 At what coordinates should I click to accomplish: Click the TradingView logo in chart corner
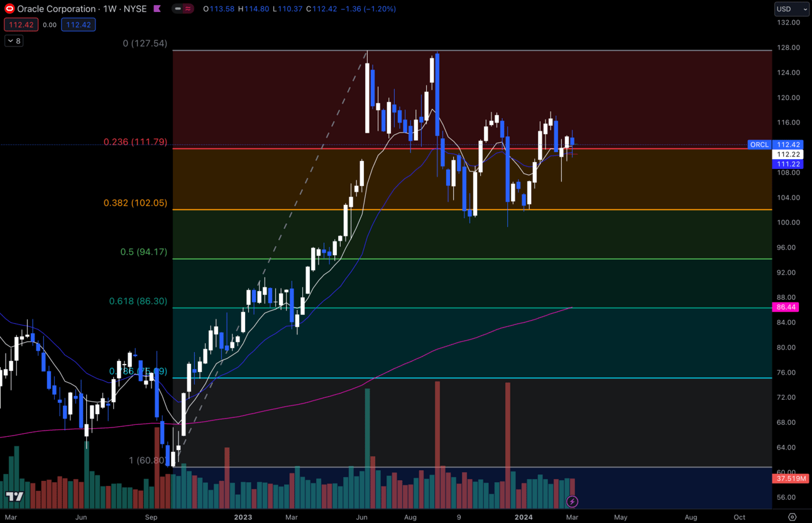(15, 497)
